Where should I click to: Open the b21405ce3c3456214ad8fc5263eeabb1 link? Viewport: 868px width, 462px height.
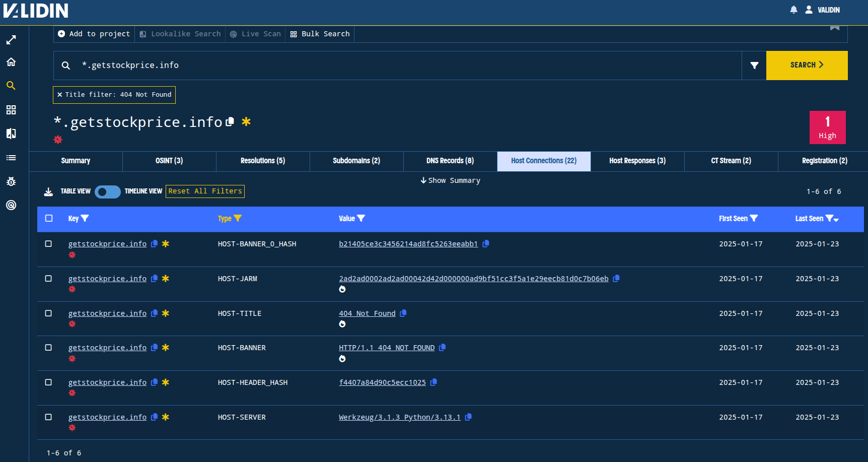pos(408,244)
